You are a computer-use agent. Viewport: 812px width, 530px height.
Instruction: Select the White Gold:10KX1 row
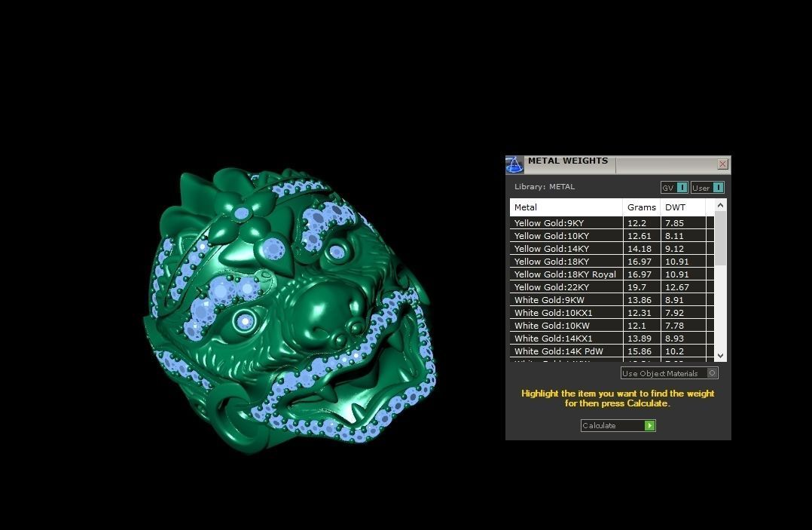click(x=612, y=312)
